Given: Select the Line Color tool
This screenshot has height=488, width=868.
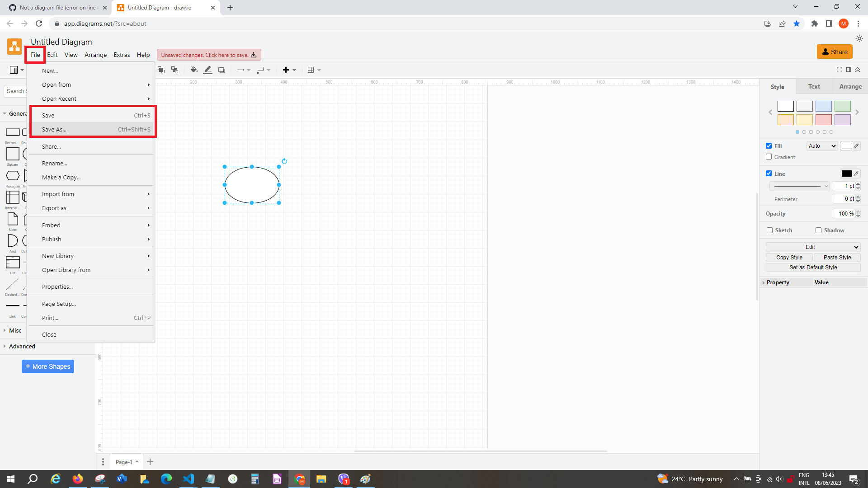Looking at the screenshot, I should (208, 70).
